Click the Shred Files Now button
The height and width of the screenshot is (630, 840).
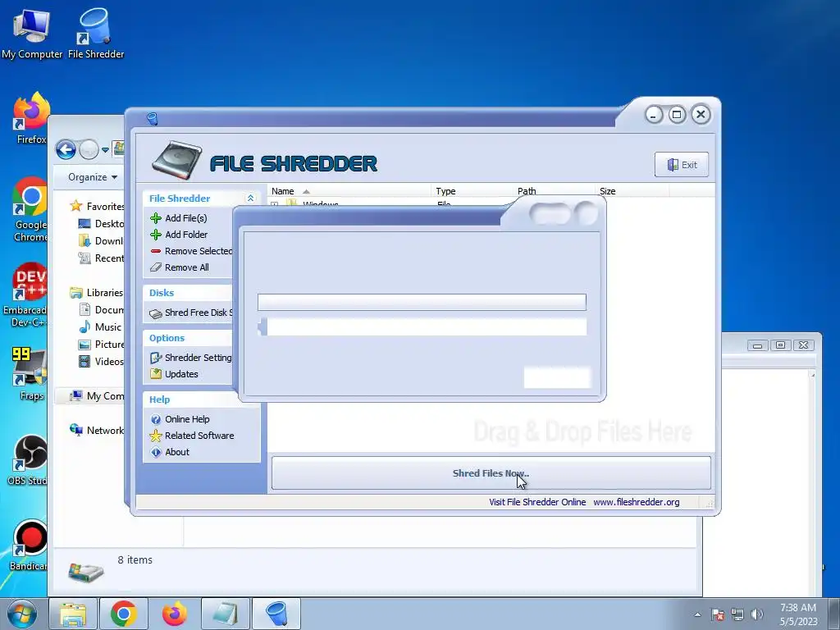pos(491,473)
